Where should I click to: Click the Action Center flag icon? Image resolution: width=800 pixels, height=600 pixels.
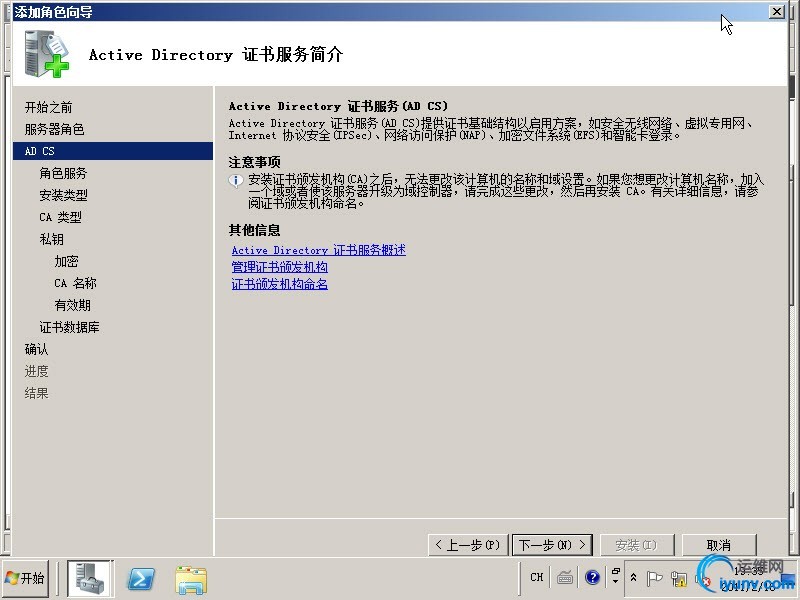[x=654, y=578]
